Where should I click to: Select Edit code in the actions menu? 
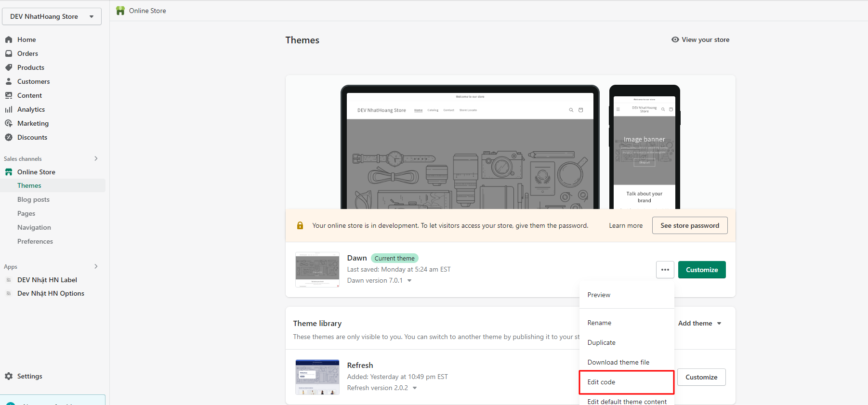click(627, 382)
